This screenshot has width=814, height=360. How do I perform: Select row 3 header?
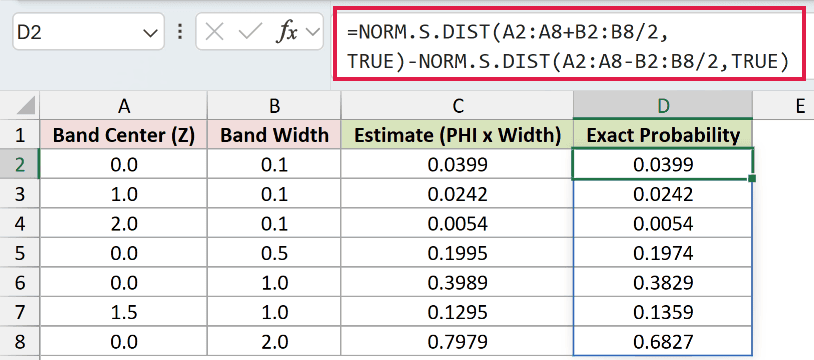pyautogui.click(x=20, y=194)
